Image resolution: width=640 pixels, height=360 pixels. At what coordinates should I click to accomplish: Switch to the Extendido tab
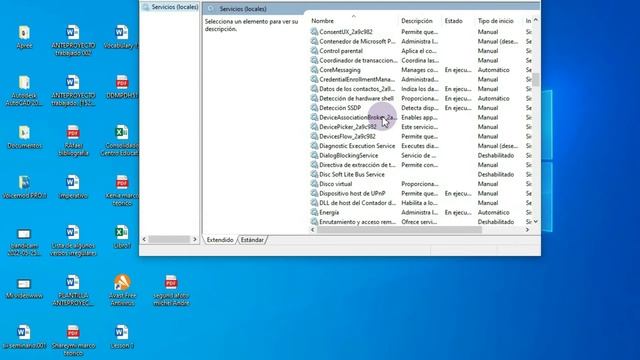pyautogui.click(x=220, y=240)
